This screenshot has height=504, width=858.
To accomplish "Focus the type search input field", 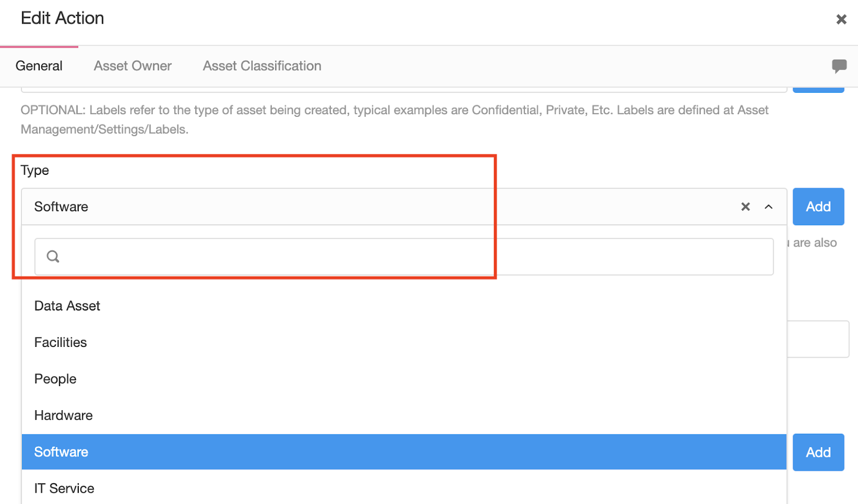I will [404, 257].
